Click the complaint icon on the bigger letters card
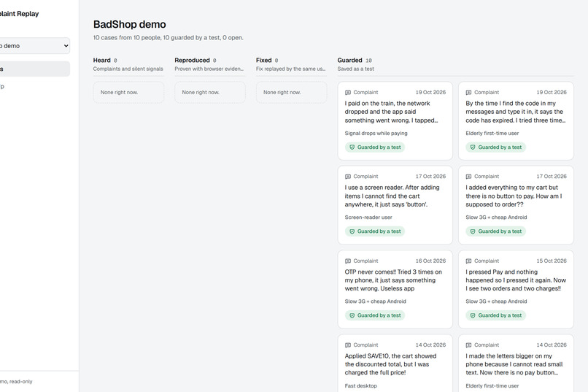Image resolution: width=588 pixels, height=392 pixels. point(469,345)
